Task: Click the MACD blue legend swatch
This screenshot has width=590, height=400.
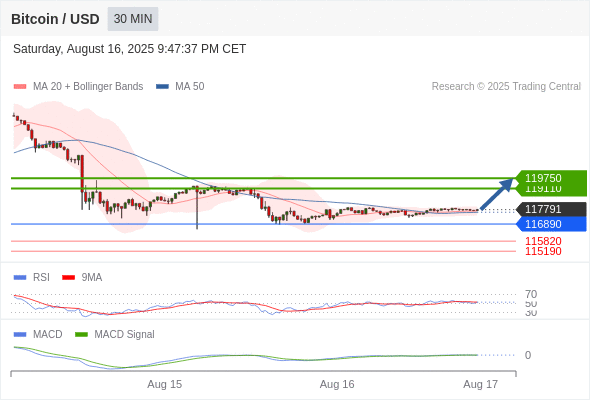Action: pos(20,334)
